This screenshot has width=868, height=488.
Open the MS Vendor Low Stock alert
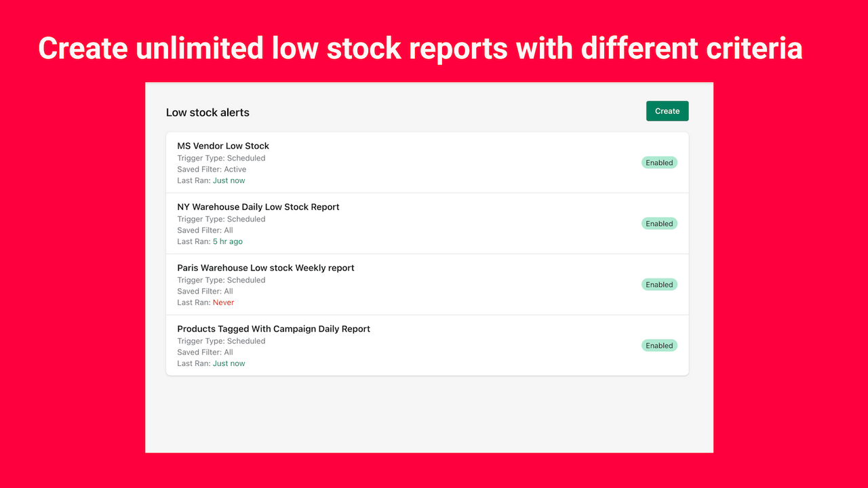(222, 146)
